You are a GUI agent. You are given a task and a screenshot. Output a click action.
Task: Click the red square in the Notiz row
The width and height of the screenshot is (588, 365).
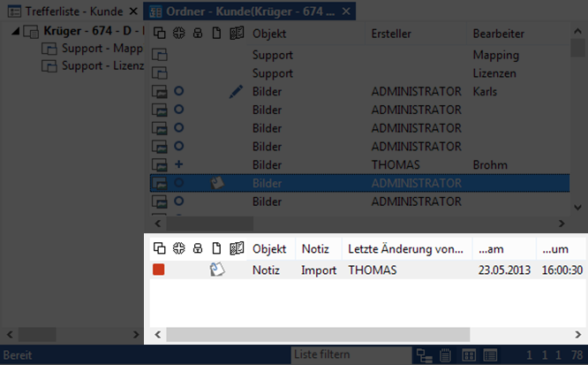[x=159, y=270]
